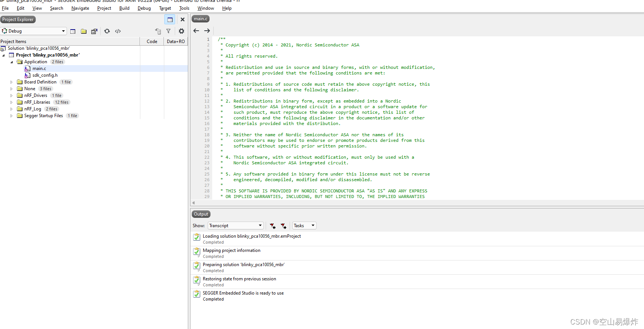Select Project 'blinky_pca10056_mbr' node

click(x=48, y=55)
